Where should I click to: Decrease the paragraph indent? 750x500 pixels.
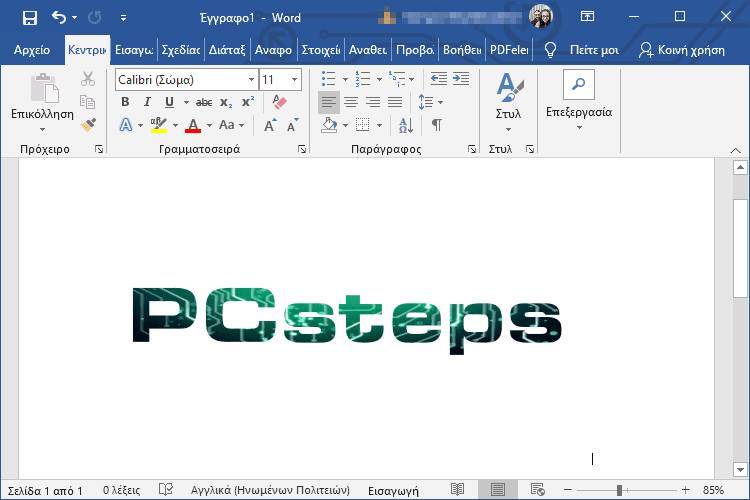[x=439, y=78]
